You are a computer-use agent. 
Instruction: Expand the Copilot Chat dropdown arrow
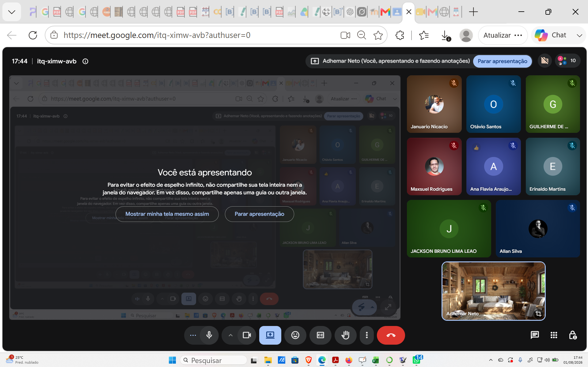579,35
